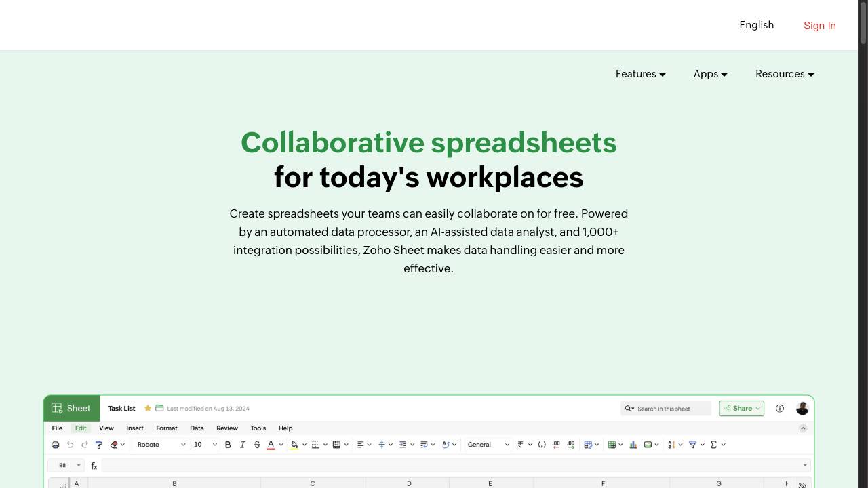
Task: Click the info icon beside Share
Action: pyautogui.click(x=780, y=409)
